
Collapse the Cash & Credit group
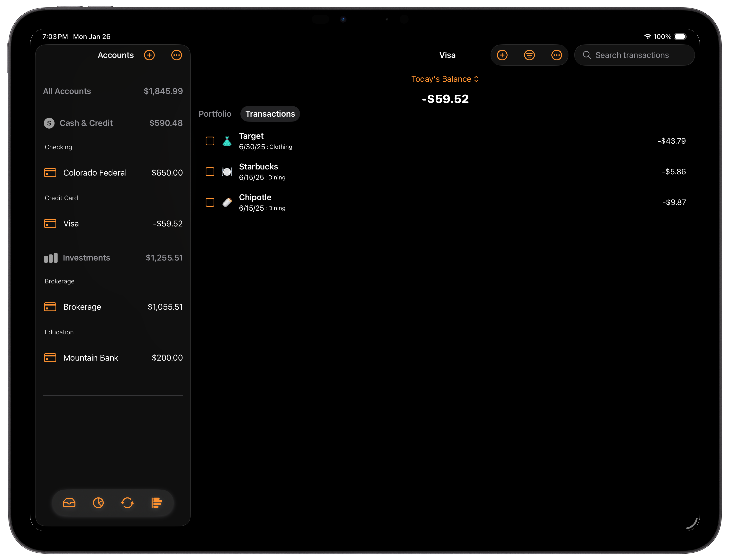coord(86,123)
